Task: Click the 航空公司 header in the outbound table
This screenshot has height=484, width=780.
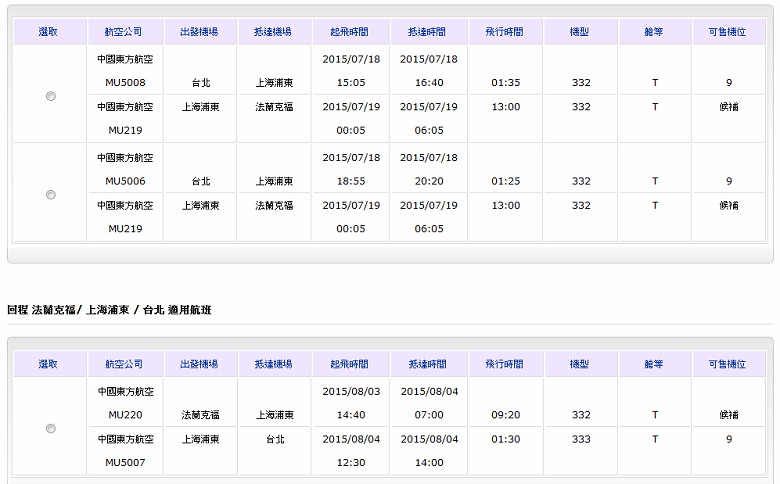Action: 123,32
